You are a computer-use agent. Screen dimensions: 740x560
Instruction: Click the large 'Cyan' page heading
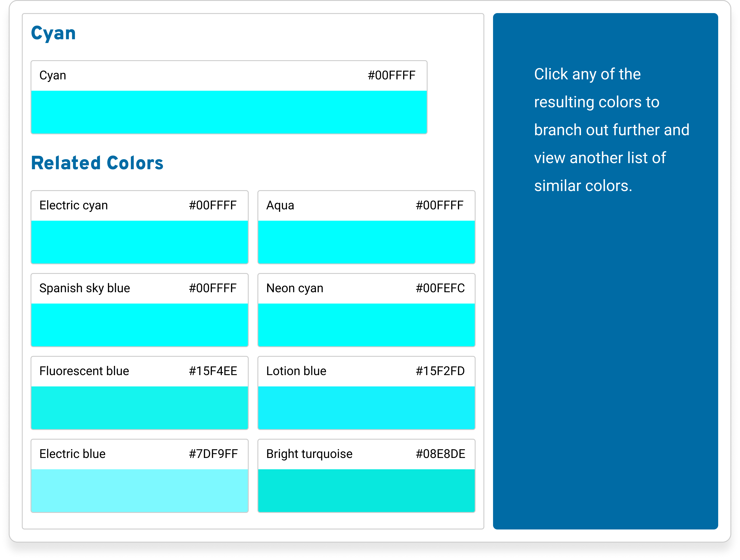coord(53,34)
